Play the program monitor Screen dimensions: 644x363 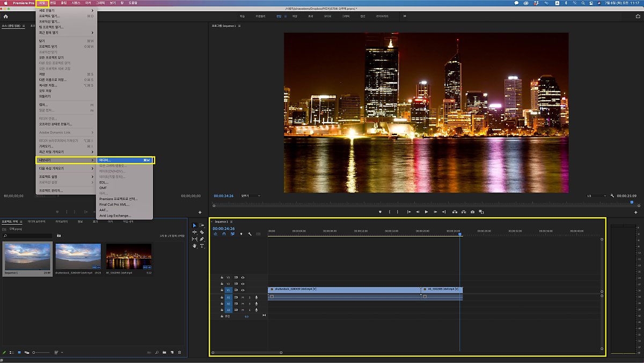click(x=427, y=212)
